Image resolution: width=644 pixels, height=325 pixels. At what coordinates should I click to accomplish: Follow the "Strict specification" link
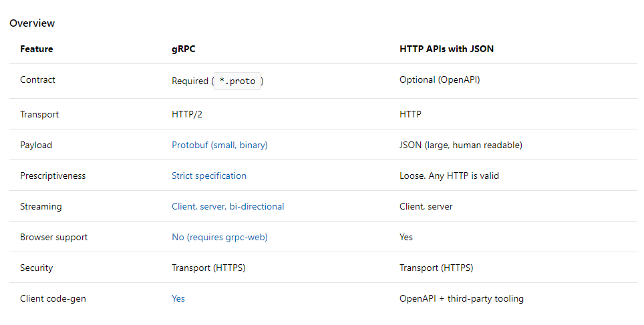208,176
